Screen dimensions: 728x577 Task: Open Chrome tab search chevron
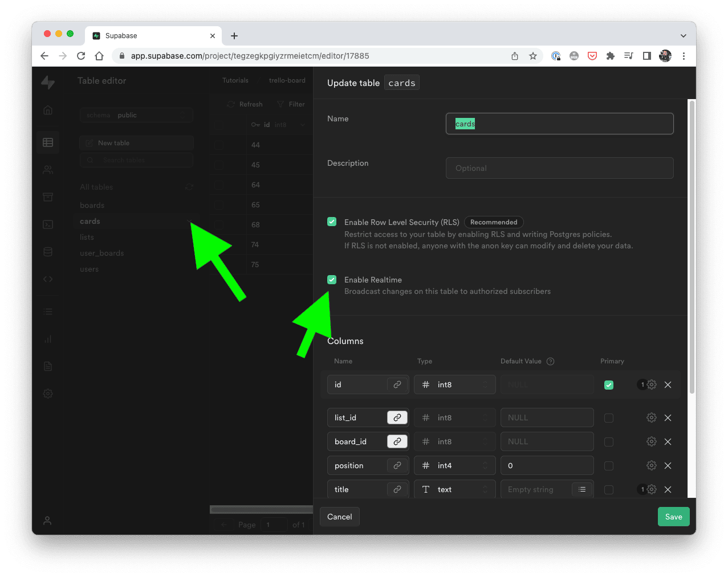tap(683, 35)
